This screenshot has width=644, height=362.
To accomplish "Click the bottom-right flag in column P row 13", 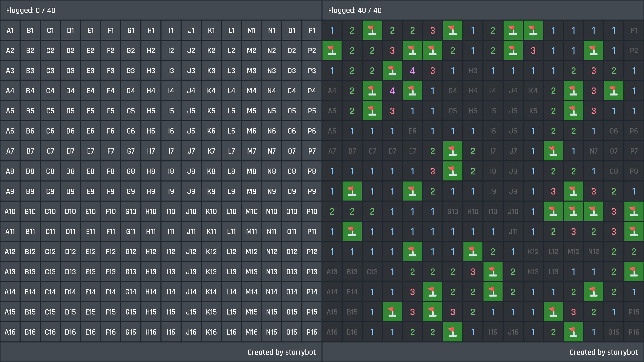I will pyautogui.click(x=634, y=271).
